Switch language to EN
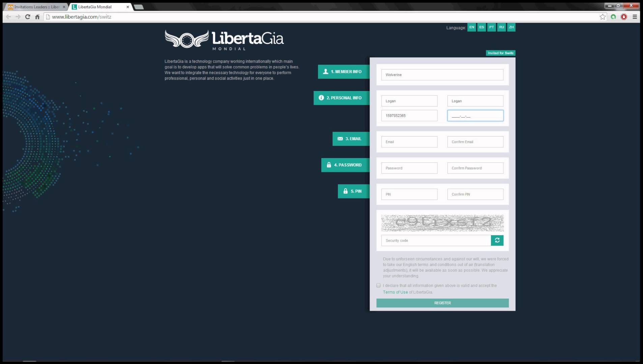 [472, 27]
